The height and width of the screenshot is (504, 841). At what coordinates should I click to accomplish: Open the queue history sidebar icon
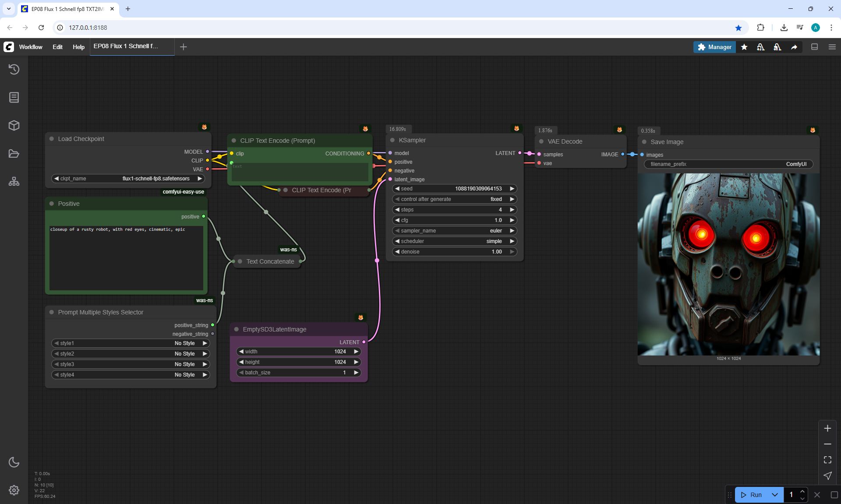(x=14, y=69)
